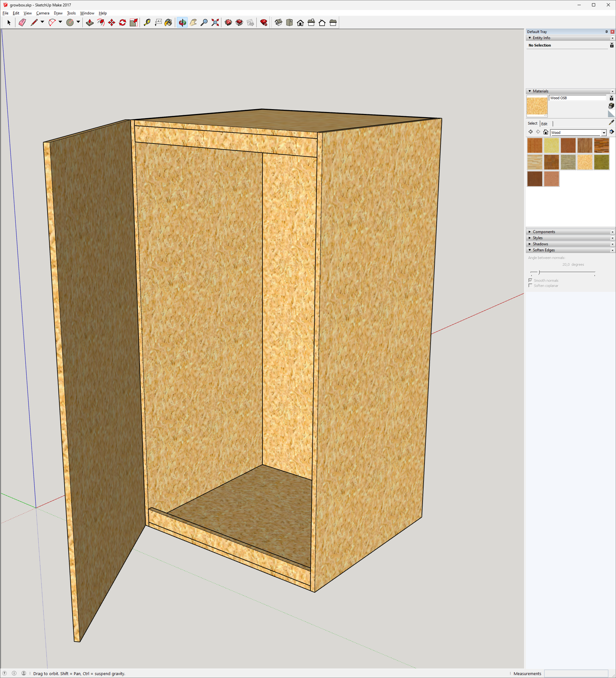616x678 pixels.
Task: Click the Zoom Extents tool
Action: click(215, 22)
